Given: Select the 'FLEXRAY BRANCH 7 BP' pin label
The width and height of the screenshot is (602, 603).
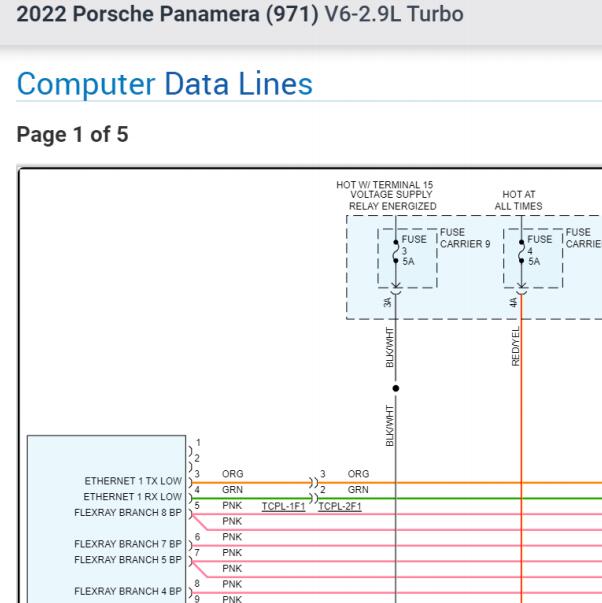Looking at the screenshot, I should click(128, 544).
